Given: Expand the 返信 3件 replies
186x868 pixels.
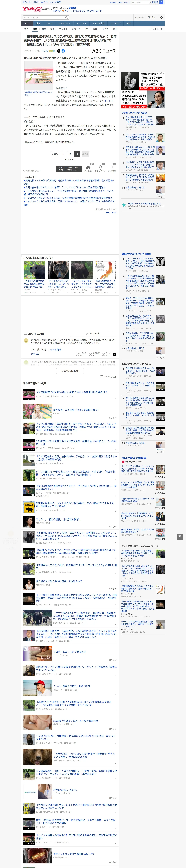Looking at the screenshot, I should coord(34,354).
